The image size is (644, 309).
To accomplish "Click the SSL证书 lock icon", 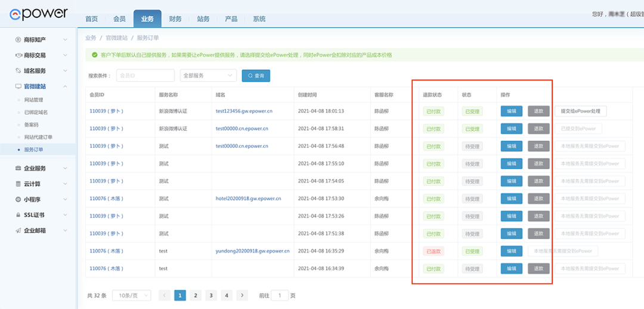I will click(18, 215).
